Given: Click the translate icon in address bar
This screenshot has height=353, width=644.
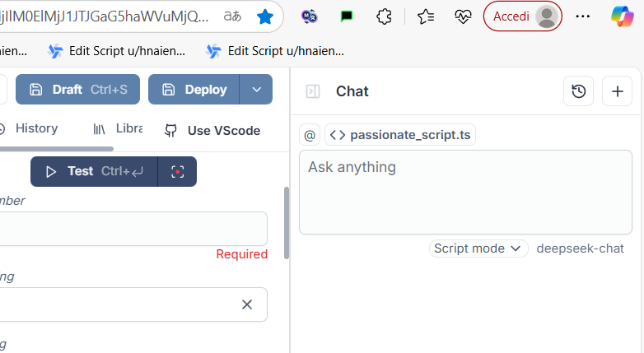Looking at the screenshot, I should (232, 16).
